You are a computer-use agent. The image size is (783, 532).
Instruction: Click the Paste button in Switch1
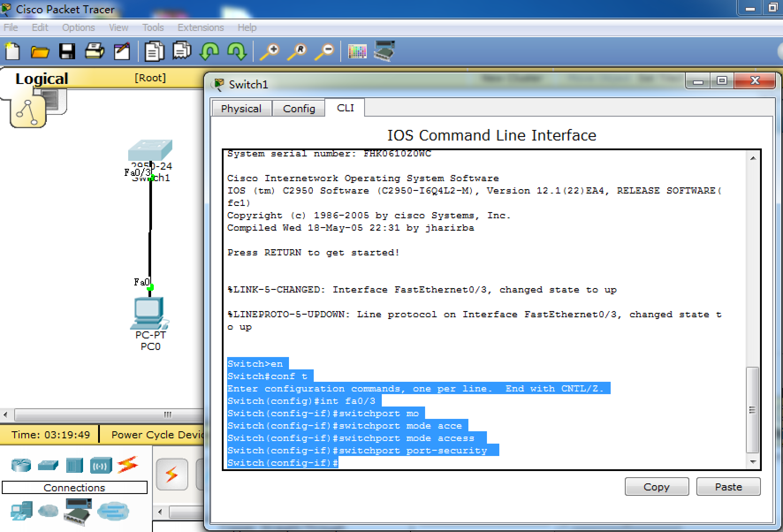pos(728,486)
